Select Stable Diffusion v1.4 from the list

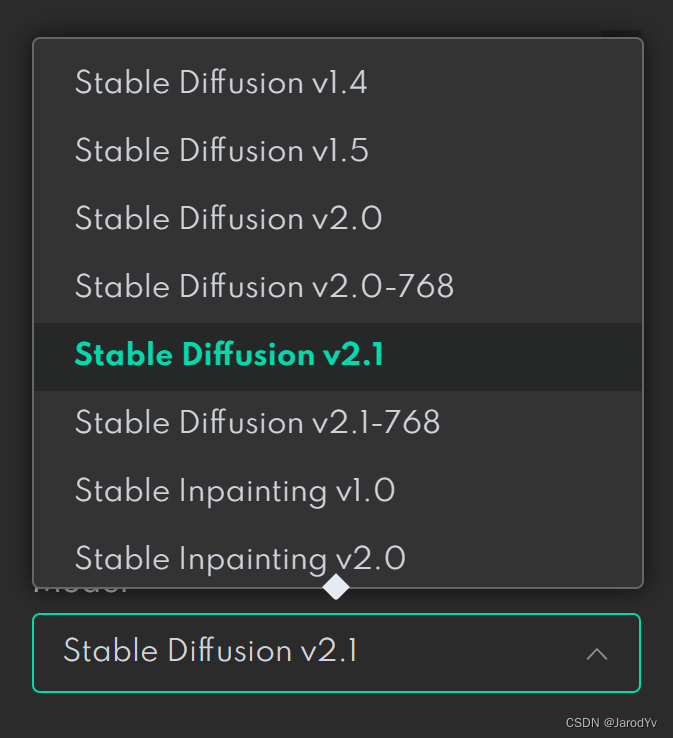click(221, 83)
